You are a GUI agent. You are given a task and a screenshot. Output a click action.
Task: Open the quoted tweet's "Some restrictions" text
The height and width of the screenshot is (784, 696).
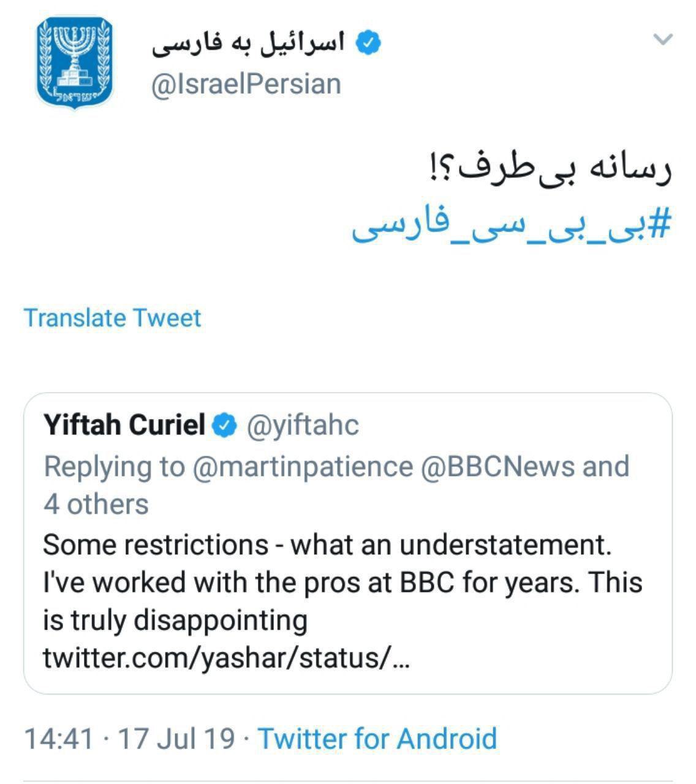click(327, 545)
